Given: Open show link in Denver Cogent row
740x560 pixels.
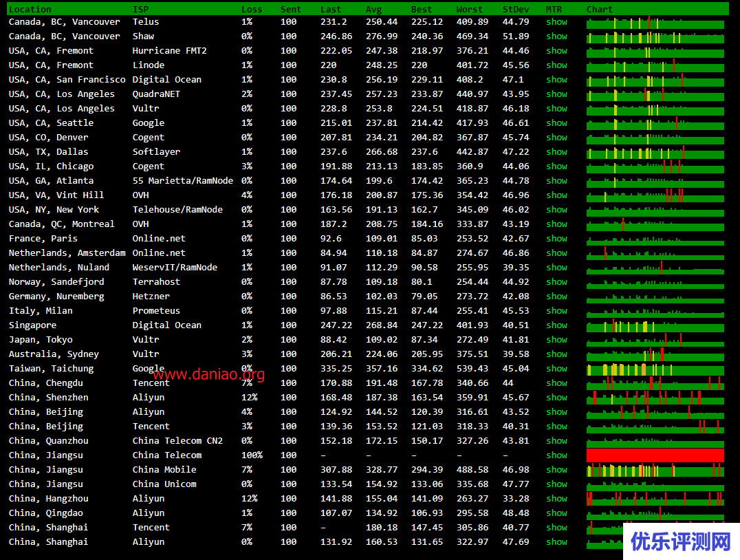Looking at the screenshot, I should tap(556, 138).
